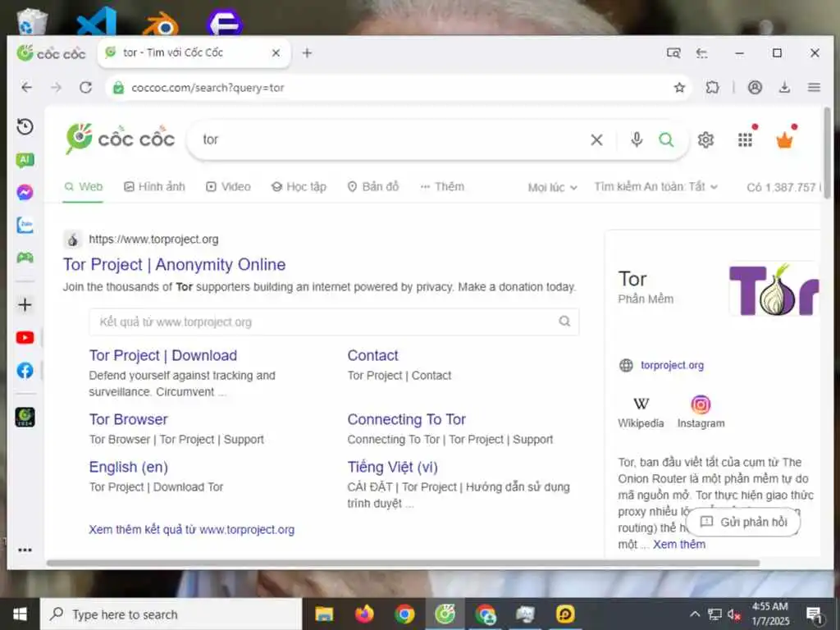Reload the current page
840x630 pixels.
click(x=85, y=87)
